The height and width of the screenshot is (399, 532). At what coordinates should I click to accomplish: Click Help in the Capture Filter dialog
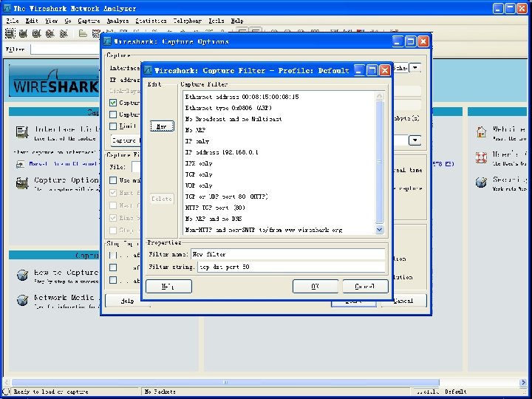168,287
